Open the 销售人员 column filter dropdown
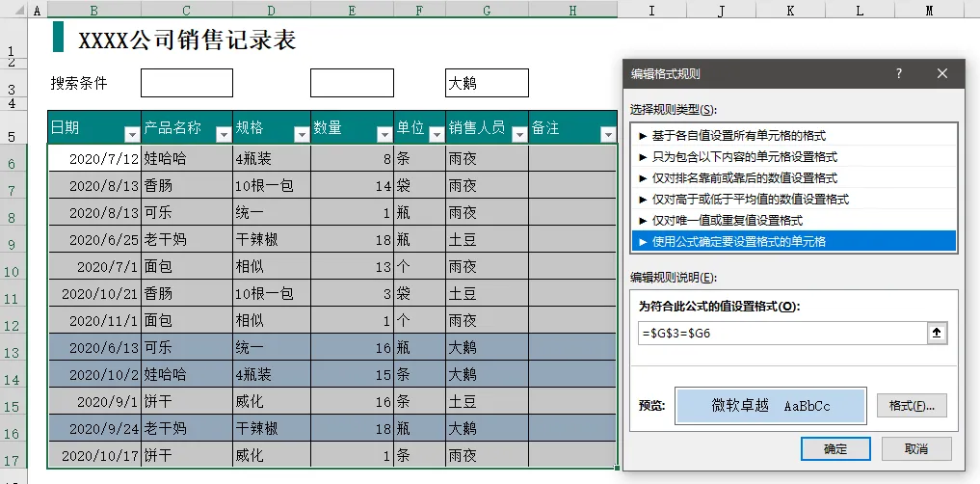 click(x=519, y=134)
